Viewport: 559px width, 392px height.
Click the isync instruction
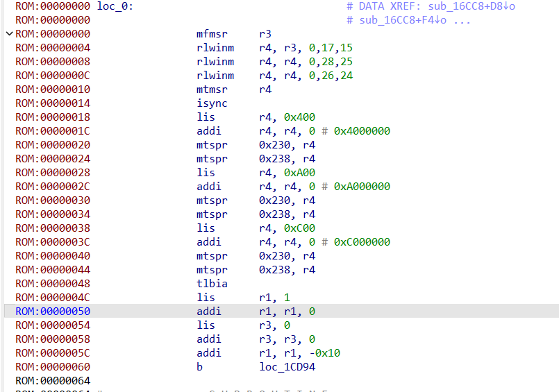click(212, 103)
